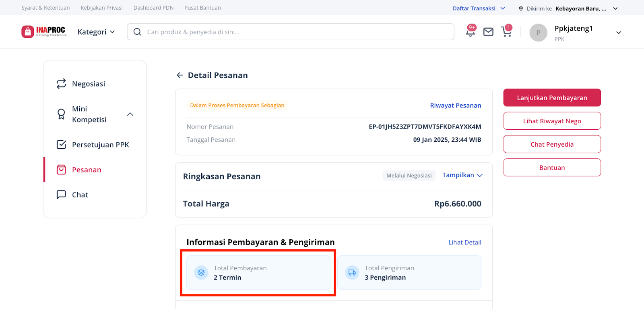The height and width of the screenshot is (309, 644).
Task: Expand the Kategori dropdown
Action: point(96,32)
